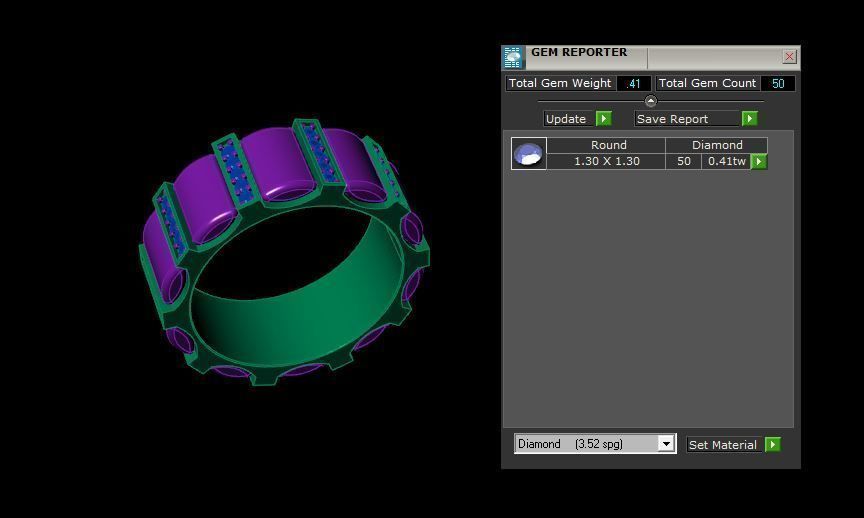Image resolution: width=864 pixels, height=518 pixels.
Task: Click the Round shape cell
Action: (606, 145)
